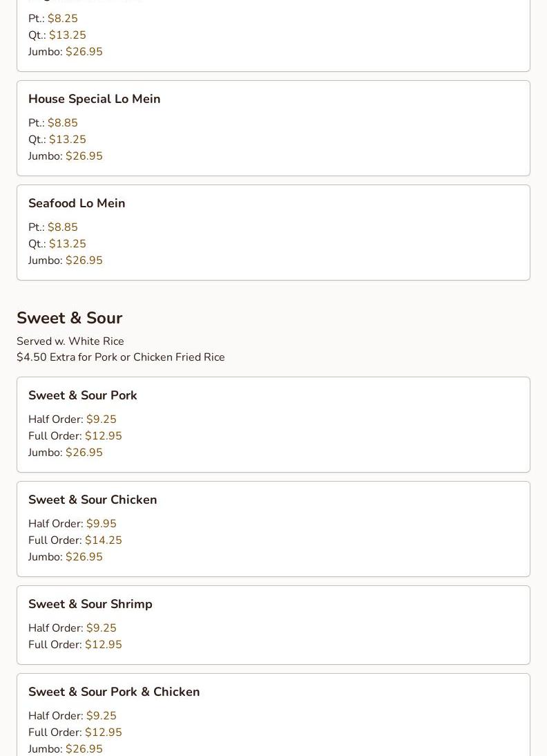The image size is (547, 756).
Task: Choose the Sweet & Sour Chicken item title
Action: pos(93,500)
